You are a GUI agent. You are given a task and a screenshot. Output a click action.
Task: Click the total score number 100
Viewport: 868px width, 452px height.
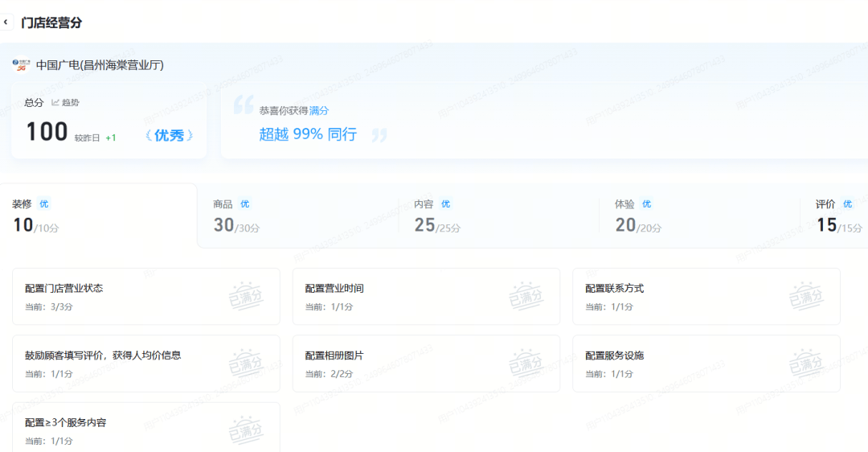47,132
